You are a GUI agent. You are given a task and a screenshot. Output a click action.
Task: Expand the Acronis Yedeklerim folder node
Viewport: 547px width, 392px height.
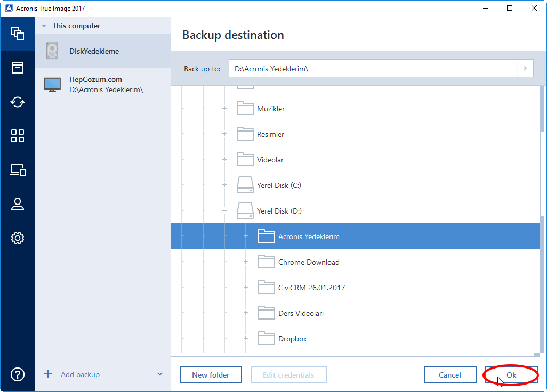pos(246,236)
